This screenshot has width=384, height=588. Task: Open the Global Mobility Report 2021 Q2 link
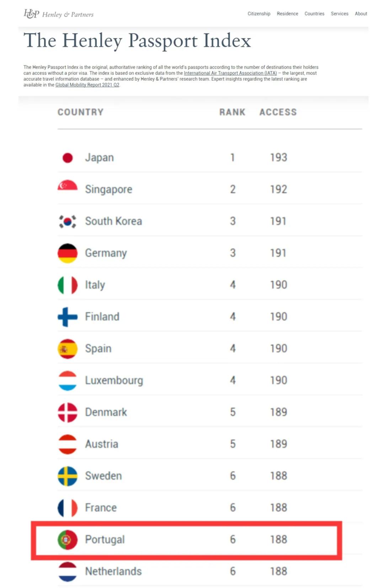[x=87, y=85]
